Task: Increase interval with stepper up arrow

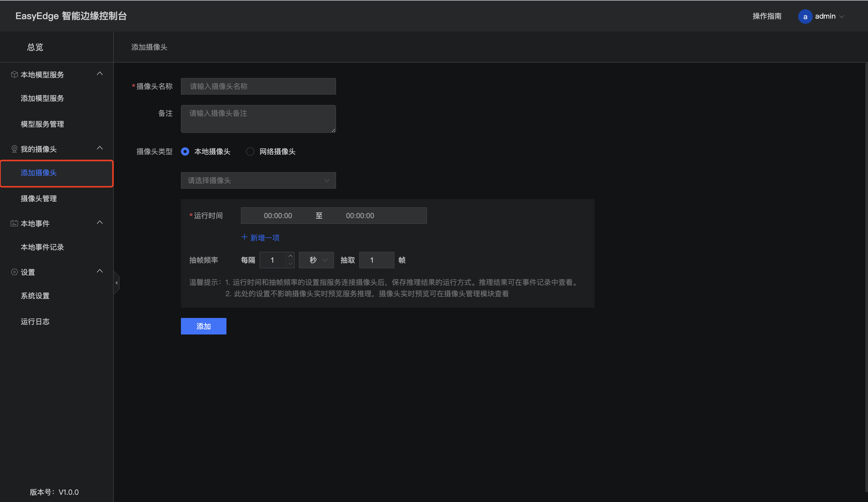Action: (x=290, y=256)
